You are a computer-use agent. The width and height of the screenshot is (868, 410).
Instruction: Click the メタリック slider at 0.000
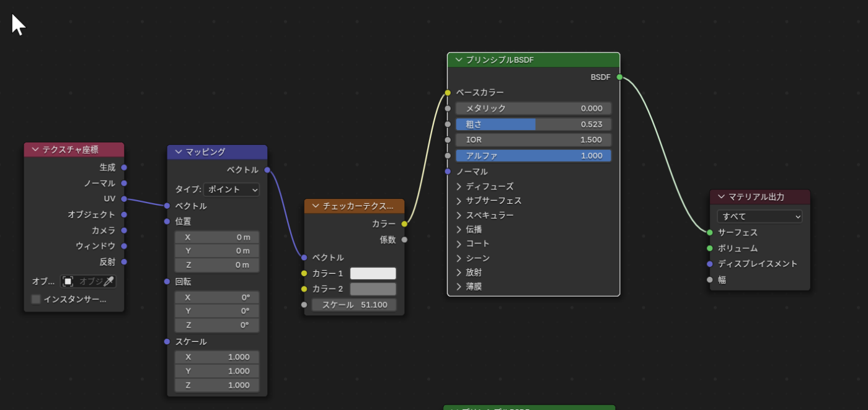[x=533, y=108]
